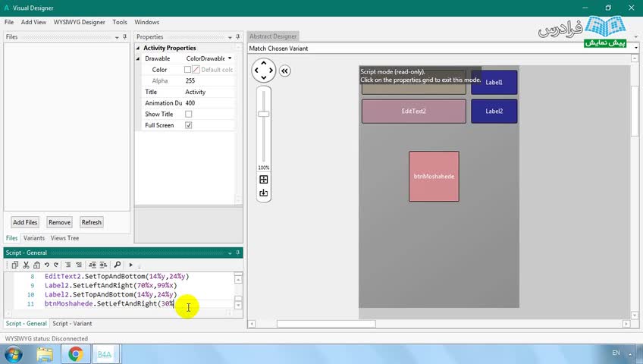This screenshot has height=364, width=643.
Task: Collapse the Drawable property group
Action: tap(138, 58)
